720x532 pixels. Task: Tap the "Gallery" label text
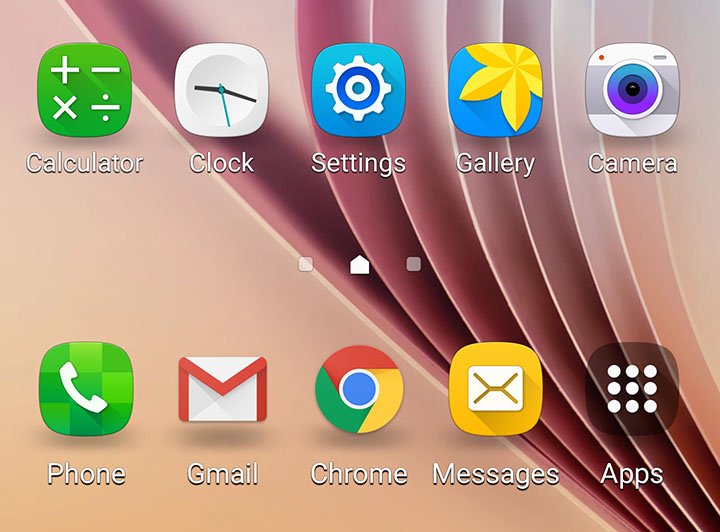pyautogui.click(x=495, y=164)
